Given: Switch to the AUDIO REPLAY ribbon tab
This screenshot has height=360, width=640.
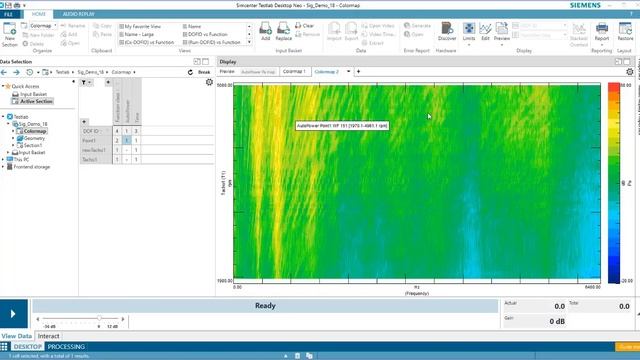Looking at the screenshot, I should coord(78,14).
